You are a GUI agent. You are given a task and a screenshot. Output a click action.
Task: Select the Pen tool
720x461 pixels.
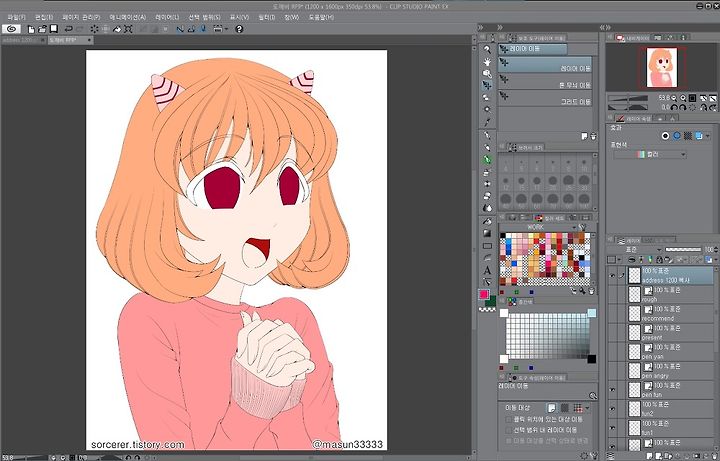[x=487, y=135]
